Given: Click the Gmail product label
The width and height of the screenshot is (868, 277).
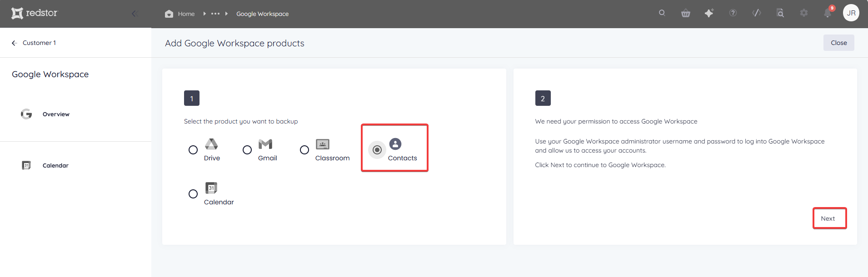Looking at the screenshot, I should (268, 158).
